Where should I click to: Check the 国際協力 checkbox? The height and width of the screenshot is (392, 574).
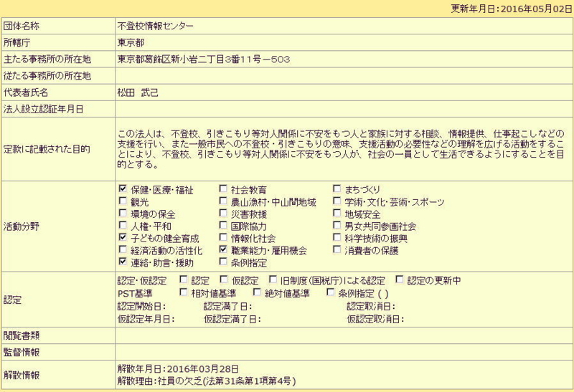tap(223, 225)
